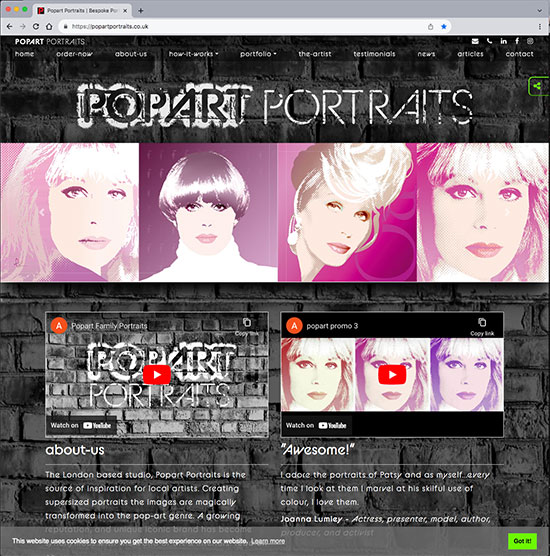Click the browser back arrow
Screen dimensions: 550x556
[x=10, y=27]
